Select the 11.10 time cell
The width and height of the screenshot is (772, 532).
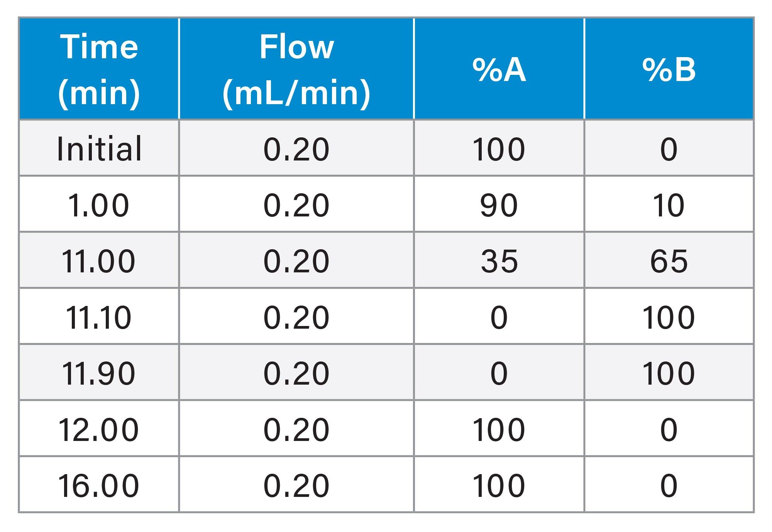coord(99,317)
